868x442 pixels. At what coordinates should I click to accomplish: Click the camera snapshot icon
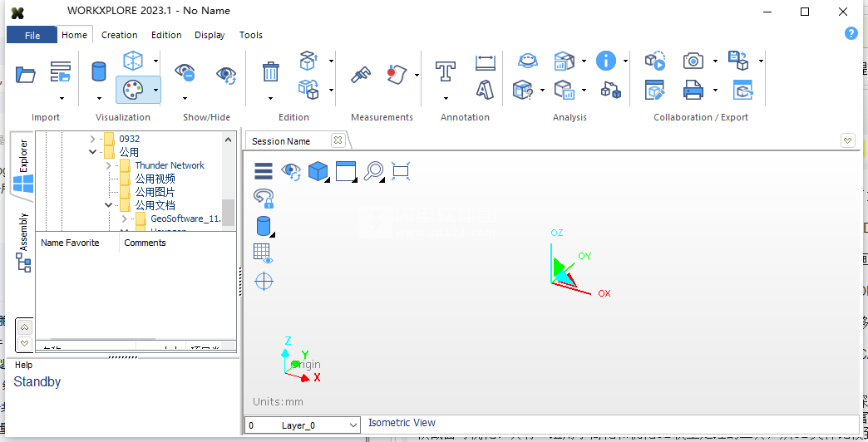tap(693, 61)
